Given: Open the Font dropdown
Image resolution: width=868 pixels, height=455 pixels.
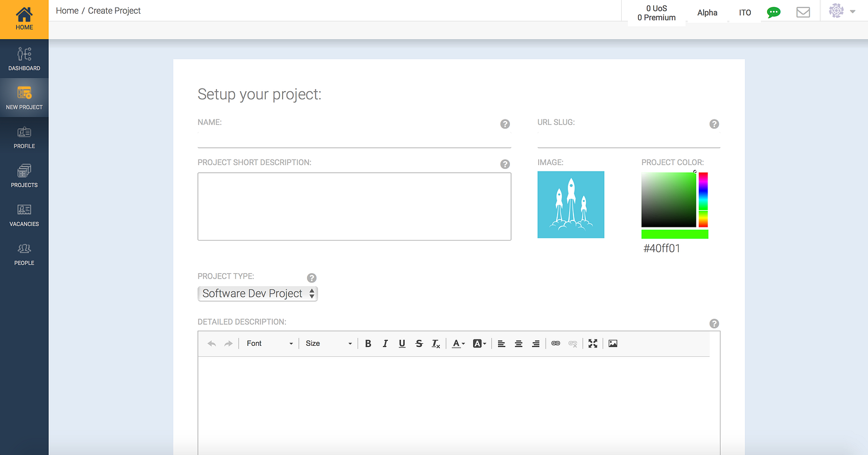Looking at the screenshot, I should pyautogui.click(x=269, y=344).
